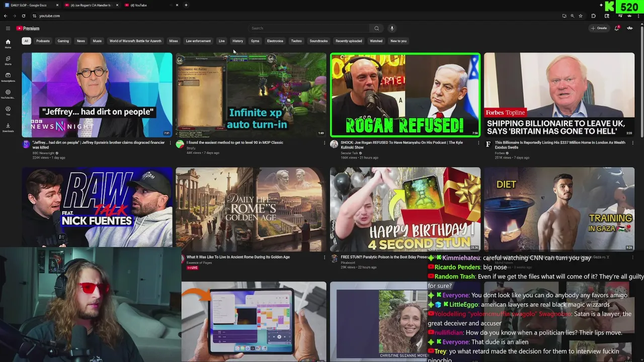This screenshot has height=362, width=644.
Task: Open options for Epstein's brother video
Action: tap(170, 143)
